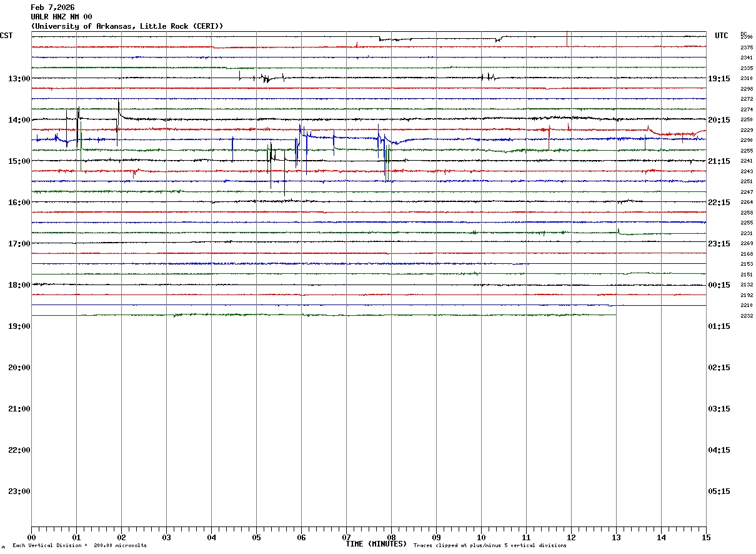Click the '20:00' CST time label
756x554 pixels.
point(19,368)
